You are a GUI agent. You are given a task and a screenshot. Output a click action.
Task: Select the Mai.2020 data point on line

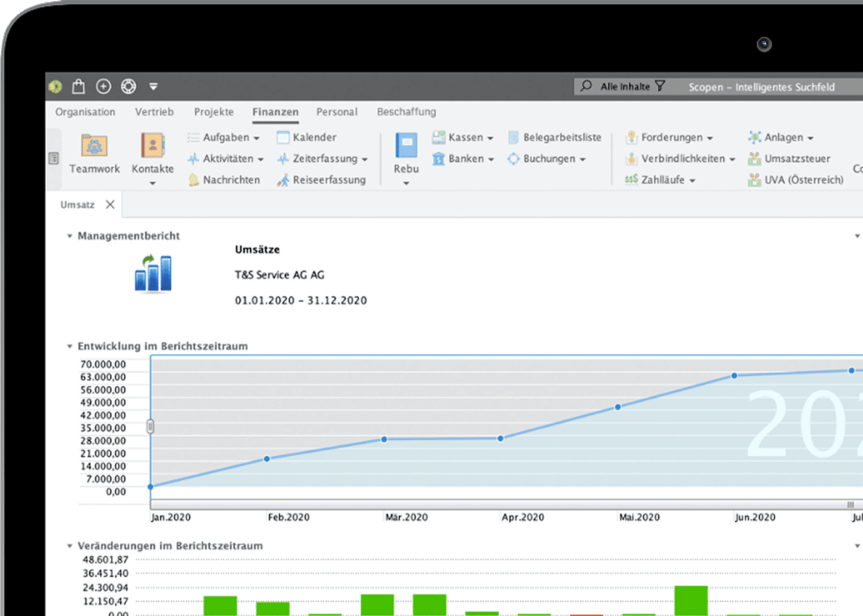(x=618, y=407)
